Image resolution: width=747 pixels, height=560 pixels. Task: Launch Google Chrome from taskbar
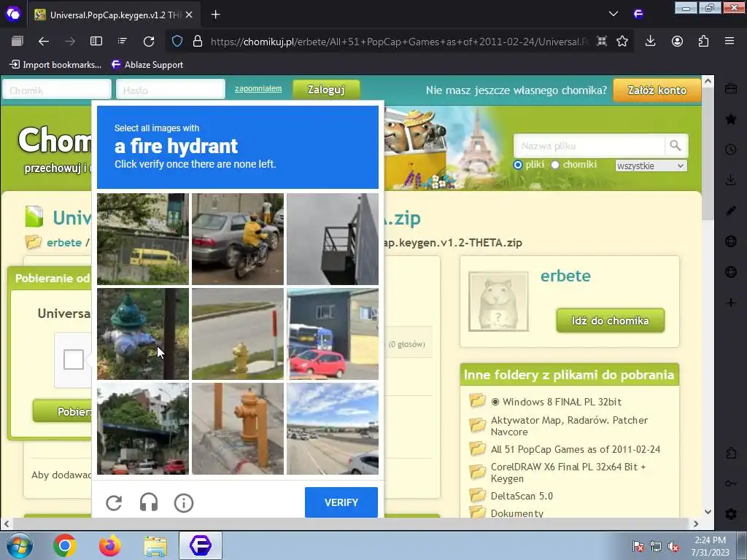(x=65, y=545)
